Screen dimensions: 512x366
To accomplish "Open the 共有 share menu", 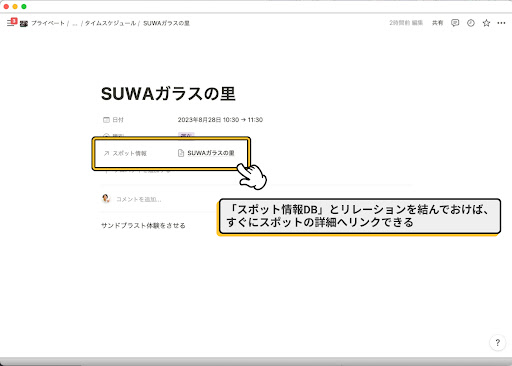I will pos(437,23).
